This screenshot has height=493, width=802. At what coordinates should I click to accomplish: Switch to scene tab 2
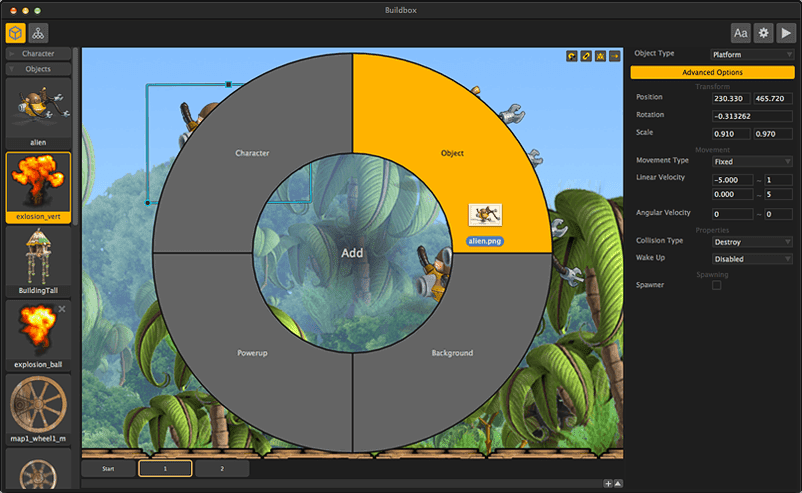(222, 468)
